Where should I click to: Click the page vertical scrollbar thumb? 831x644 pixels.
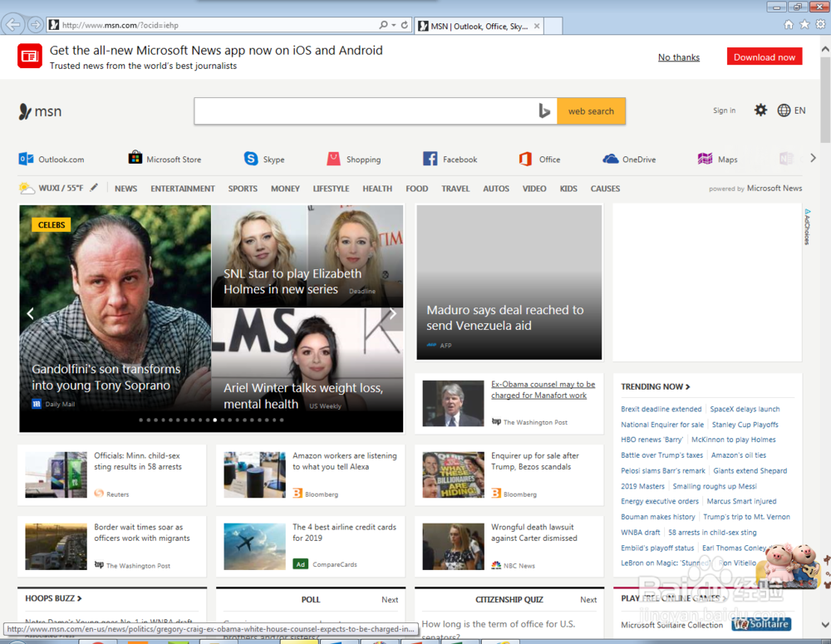point(825,98)
